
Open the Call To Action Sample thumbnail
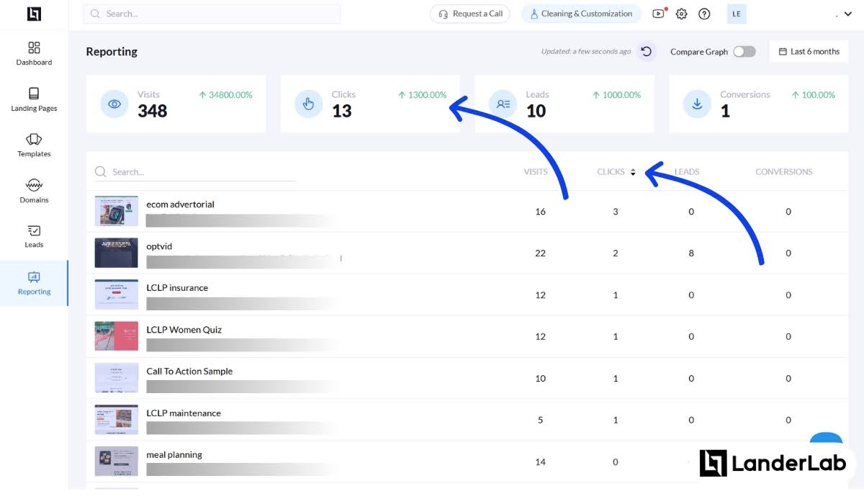pos(117,378)
